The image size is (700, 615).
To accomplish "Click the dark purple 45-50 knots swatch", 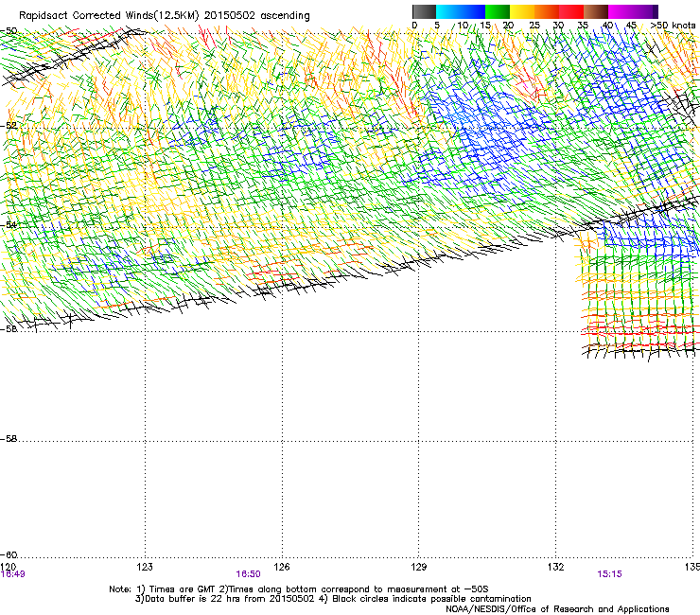I will [x=645, y=11].
